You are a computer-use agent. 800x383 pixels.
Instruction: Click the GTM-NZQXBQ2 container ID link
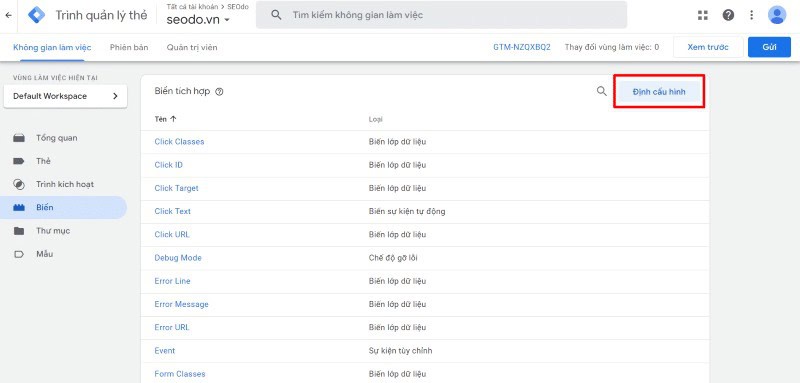[522, 47]
